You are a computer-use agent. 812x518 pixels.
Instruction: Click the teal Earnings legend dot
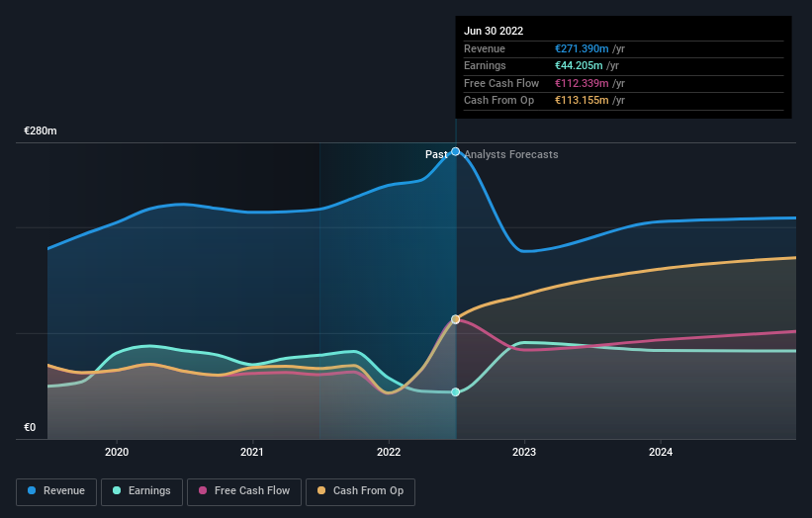pyautogui.click(x=117, y=490)
